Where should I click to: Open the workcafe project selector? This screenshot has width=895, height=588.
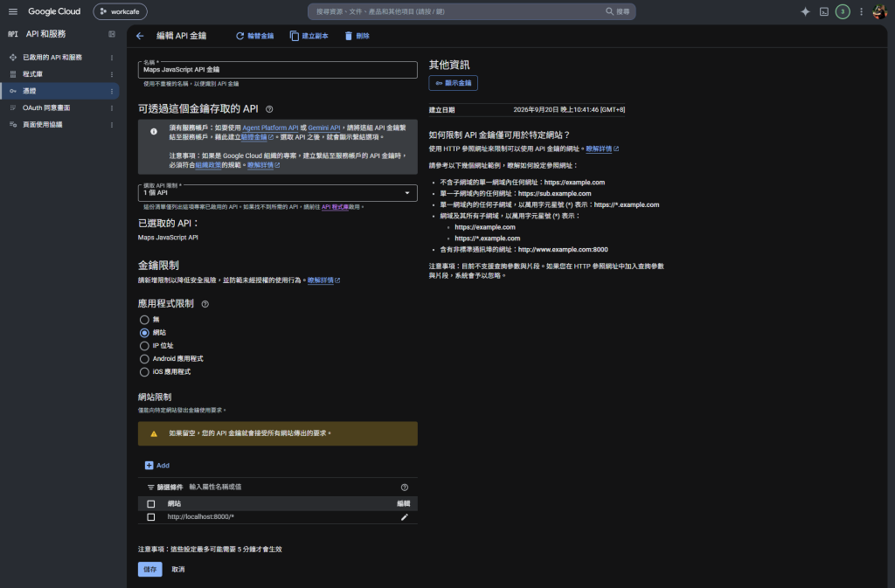[x=120, y=11]
